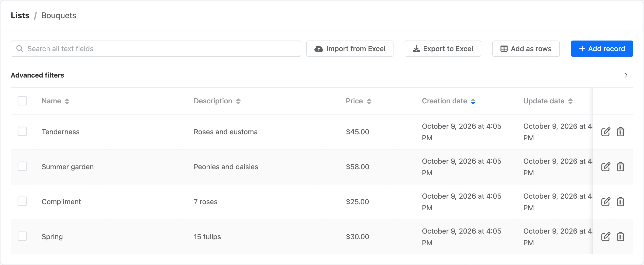Open the Advanced filters section label
Viewport: 644px width, 265px height.
click(x=38, y=75)
